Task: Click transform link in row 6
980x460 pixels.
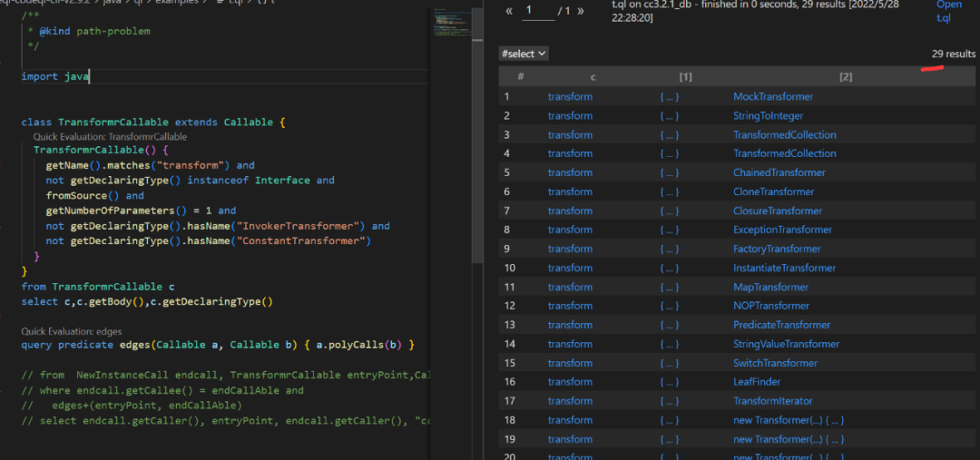Action: pyautogui.click(x=570, y=192)
